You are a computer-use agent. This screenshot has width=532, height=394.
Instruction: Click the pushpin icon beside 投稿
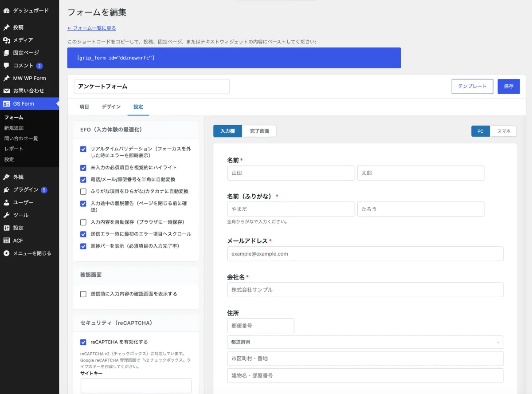pos(6,27)
